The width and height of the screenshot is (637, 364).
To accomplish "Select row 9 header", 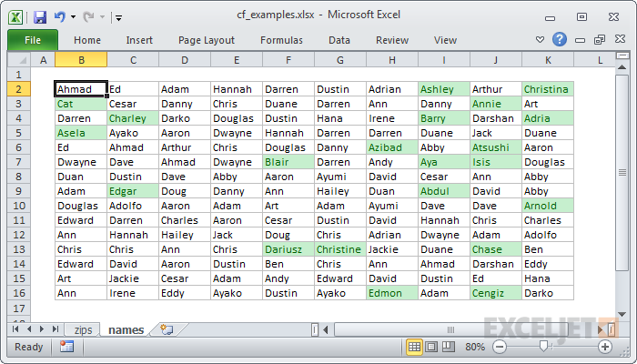I will 19,191.
